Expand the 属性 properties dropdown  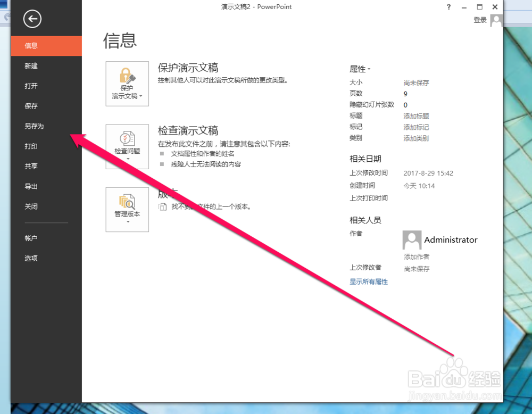point(360,69)
